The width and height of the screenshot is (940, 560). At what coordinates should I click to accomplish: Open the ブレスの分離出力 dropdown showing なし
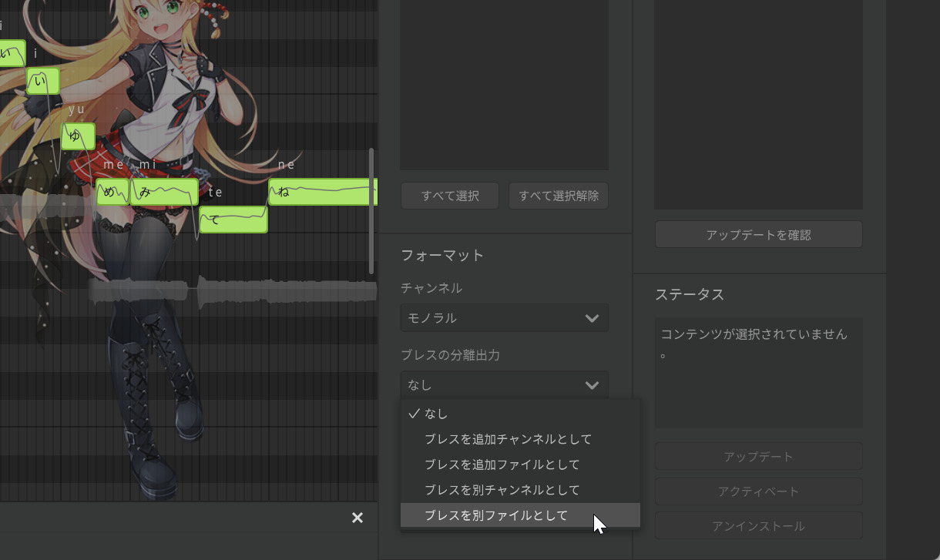click(x=505, y=385)
